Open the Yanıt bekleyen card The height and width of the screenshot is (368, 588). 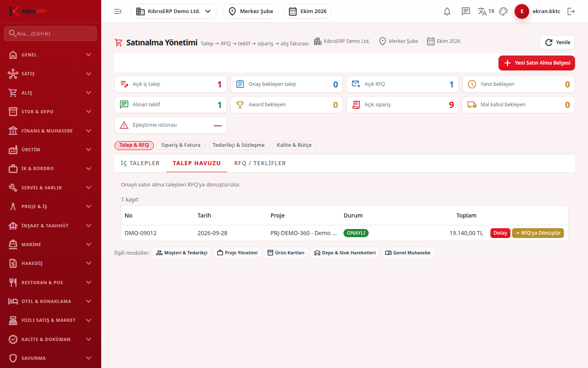tap(519, 84)
